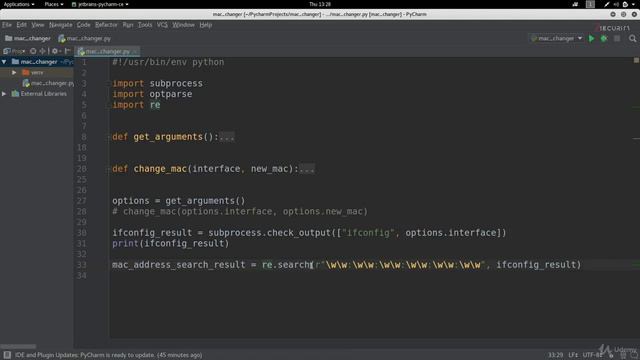Select the External Libraries row
Image resolution: width=640 pixels, height=360 pixels.
click(37, 94)
